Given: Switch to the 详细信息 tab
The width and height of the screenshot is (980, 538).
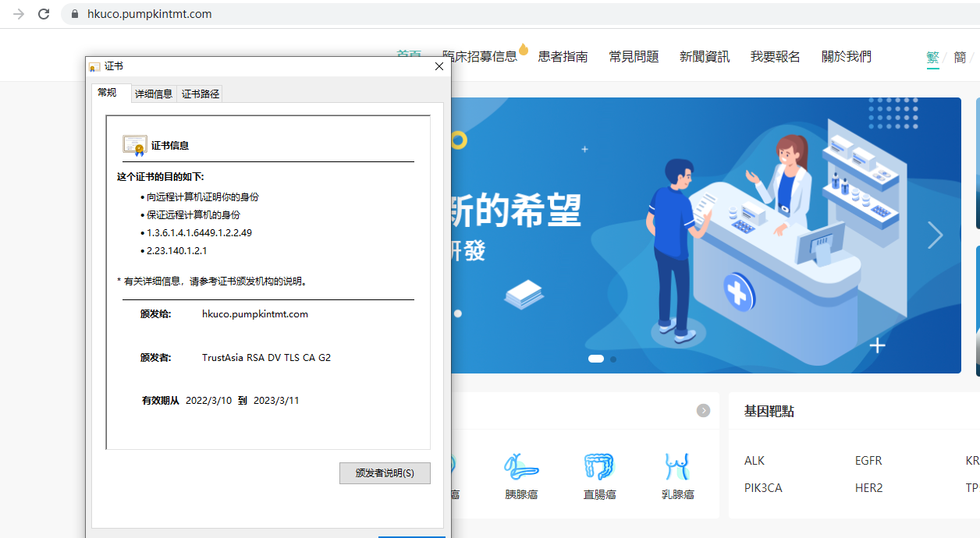Looking at the screenshot, I should click(154, 94).
